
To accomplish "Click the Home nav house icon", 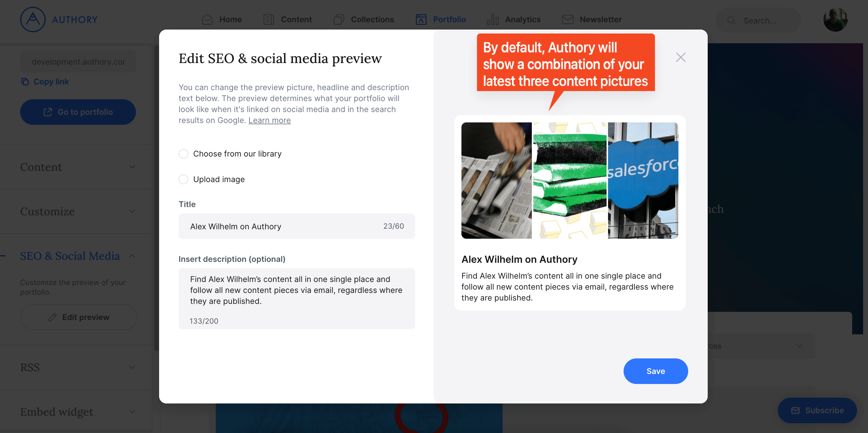I will [x=207, y=19].
